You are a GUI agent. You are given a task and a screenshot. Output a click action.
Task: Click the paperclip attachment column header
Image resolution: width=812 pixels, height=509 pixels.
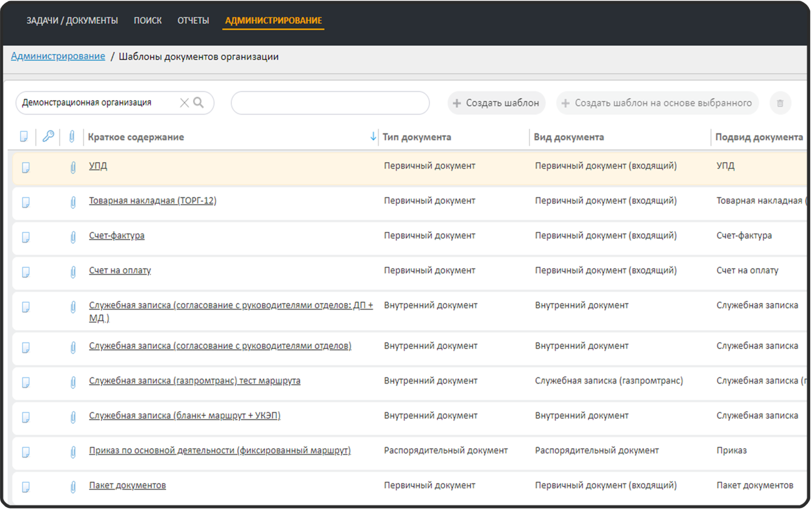[x=72, y=137]
